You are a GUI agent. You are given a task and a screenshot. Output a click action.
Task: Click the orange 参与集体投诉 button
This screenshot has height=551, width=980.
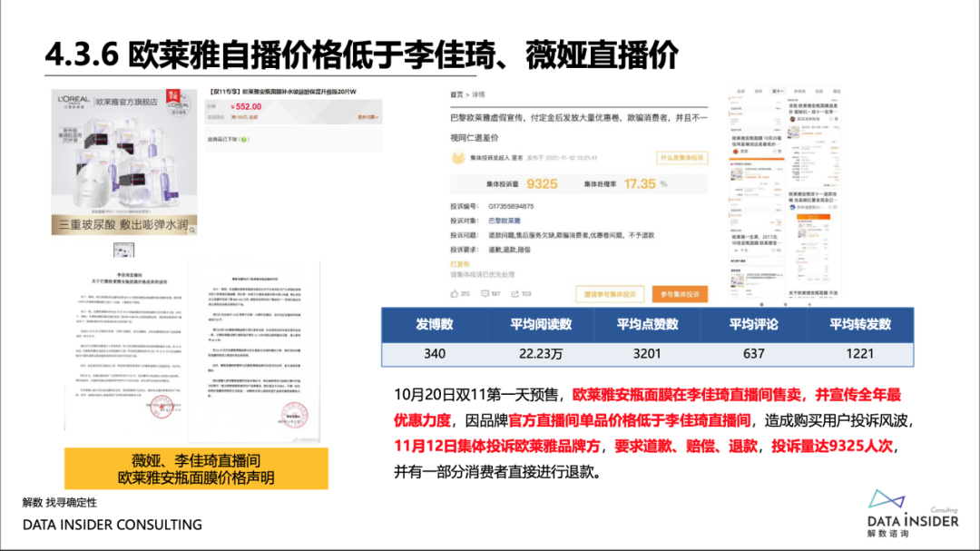[x=680, y=294]
